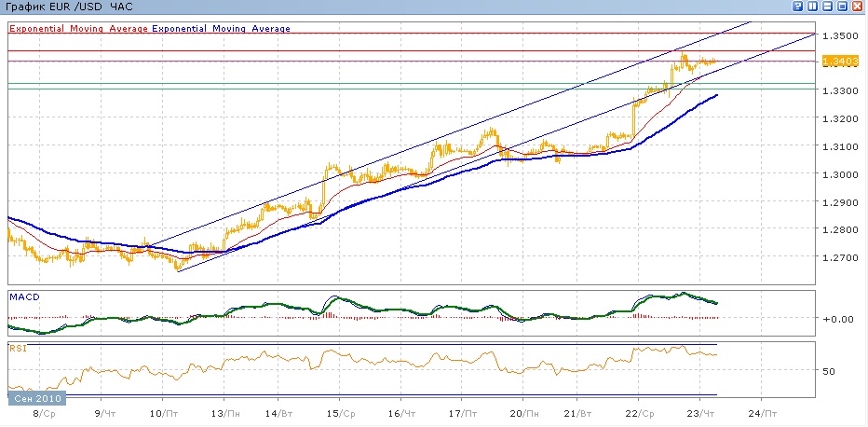
Task: Select the RSI indicator label
Action: click(18, 348)
